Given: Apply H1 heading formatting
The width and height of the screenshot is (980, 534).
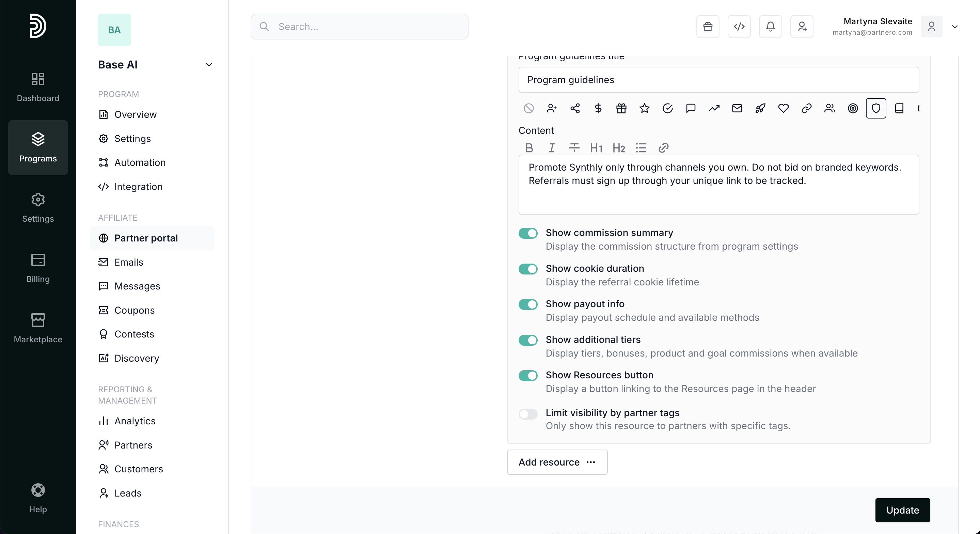Looking at the screenshot, I should tap(596, 148).
